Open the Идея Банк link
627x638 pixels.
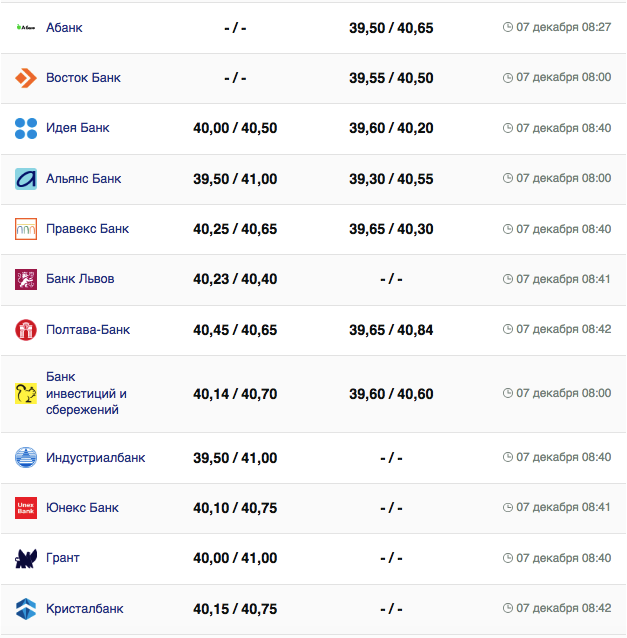click(x=78, y=128)
